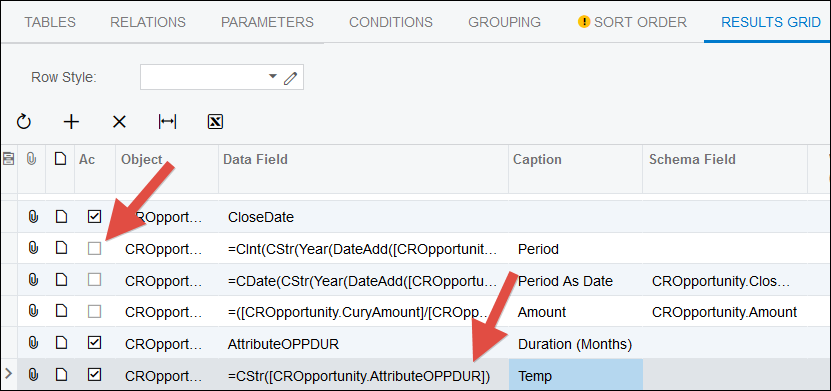
Task: Click the grid settings header icon
Action: click(8, 159)
